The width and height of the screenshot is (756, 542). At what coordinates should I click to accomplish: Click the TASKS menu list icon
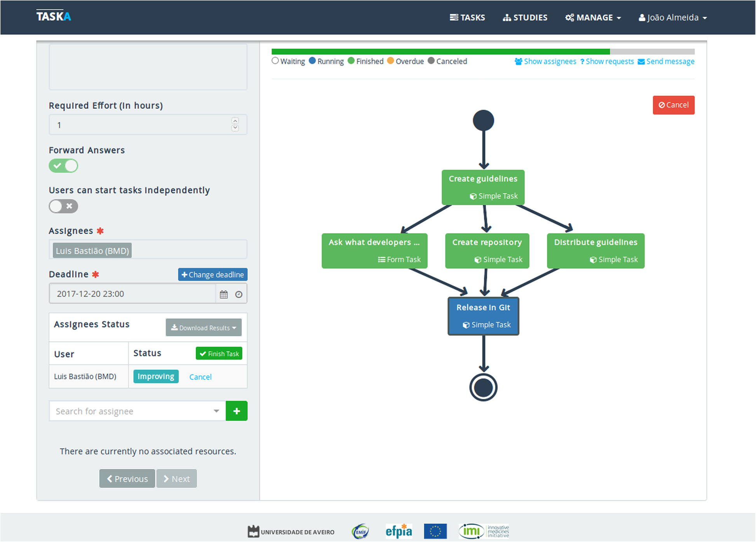pyautogui.click(x=454, y=17)
